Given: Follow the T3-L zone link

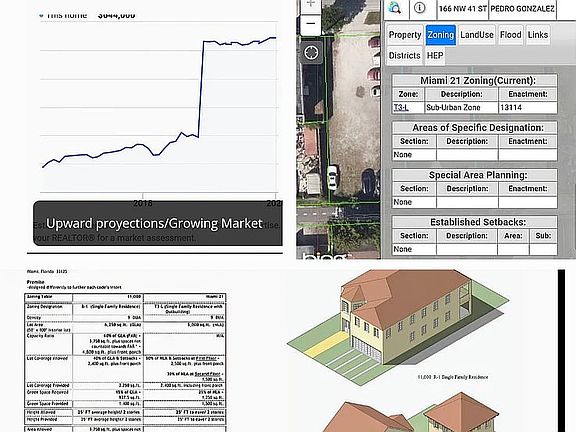Looking at the screenshot, I should pyautogui.click(x=401, y=108).
